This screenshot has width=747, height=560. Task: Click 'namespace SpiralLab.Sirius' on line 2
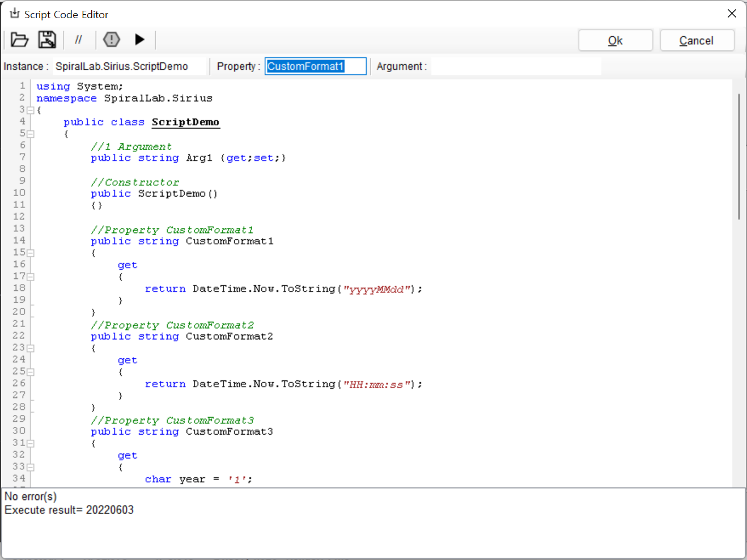click(x=125, y=98)
